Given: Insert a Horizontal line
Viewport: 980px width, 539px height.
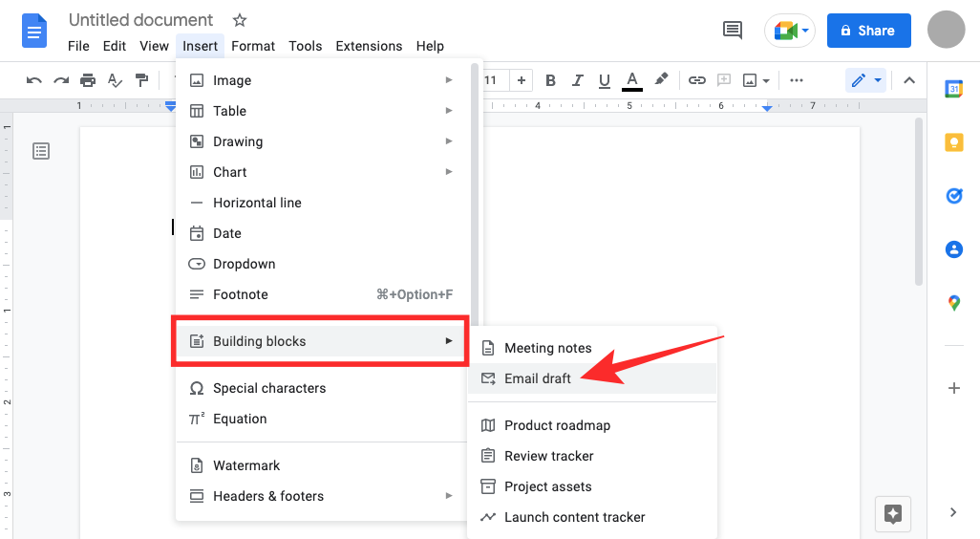Looking at the screenshot, I should tap(321, 203).
